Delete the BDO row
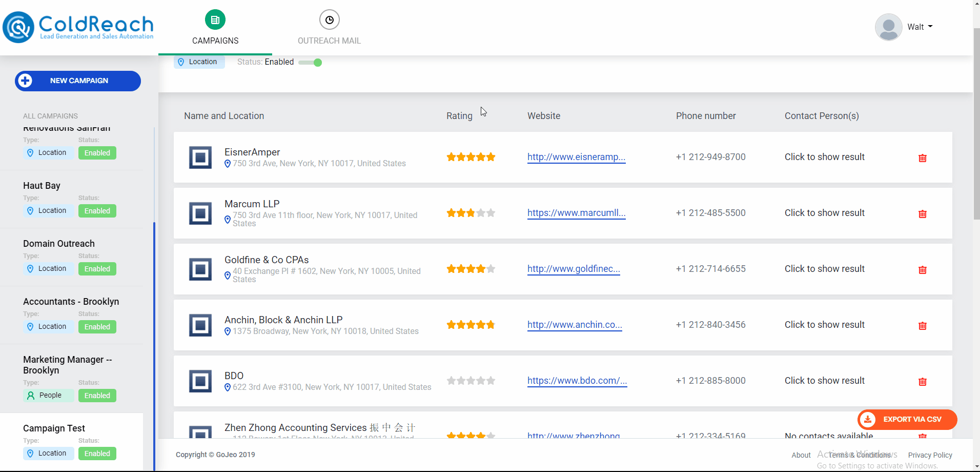The width and height of the screenshot is (980, 472). pos(923,382)
